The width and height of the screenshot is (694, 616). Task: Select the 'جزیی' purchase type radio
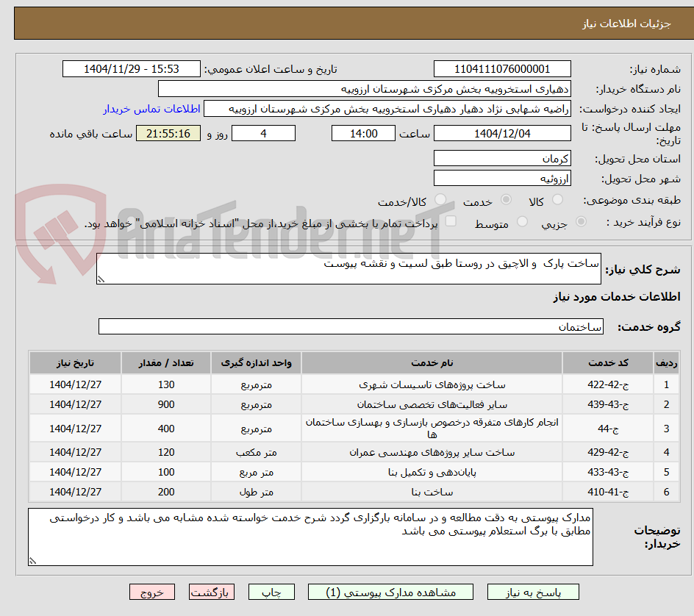[x=581, y=221]
